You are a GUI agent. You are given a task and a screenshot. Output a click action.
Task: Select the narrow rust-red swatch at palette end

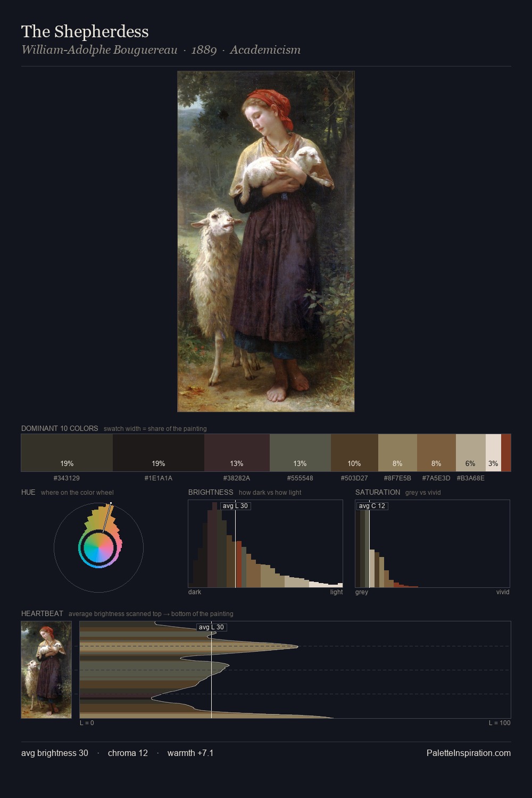click(506, 453)
